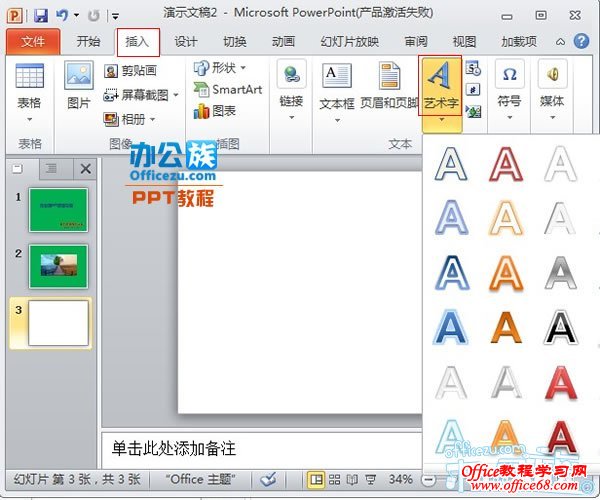
Task: Select slide 2 thumbnail with picture
Action: (58, 266)
